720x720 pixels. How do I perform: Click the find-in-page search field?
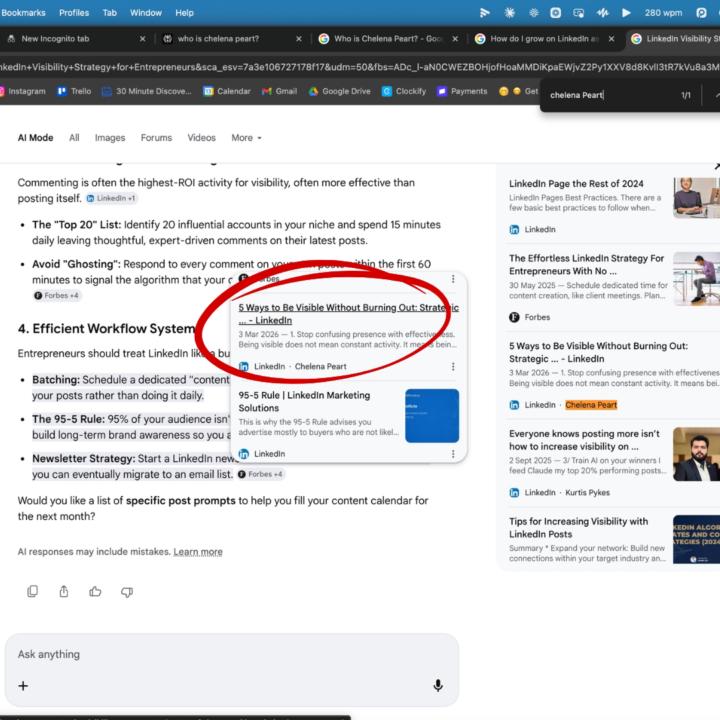611,96
